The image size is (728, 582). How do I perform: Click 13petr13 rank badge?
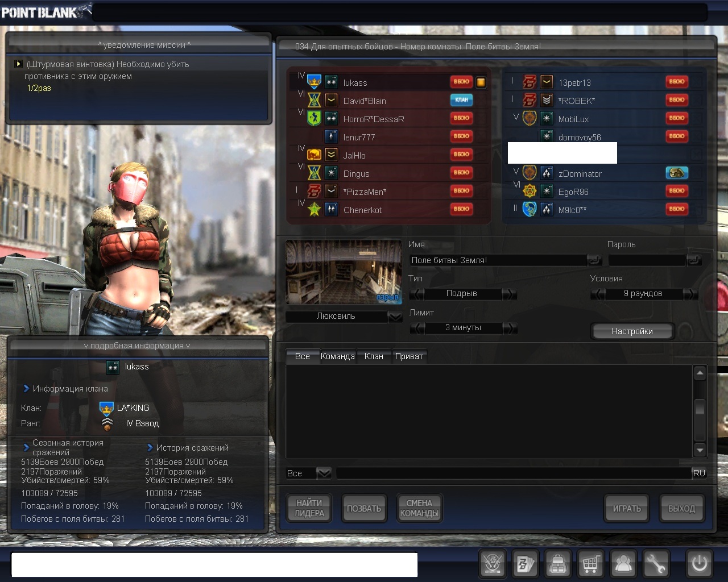(547, 82)
